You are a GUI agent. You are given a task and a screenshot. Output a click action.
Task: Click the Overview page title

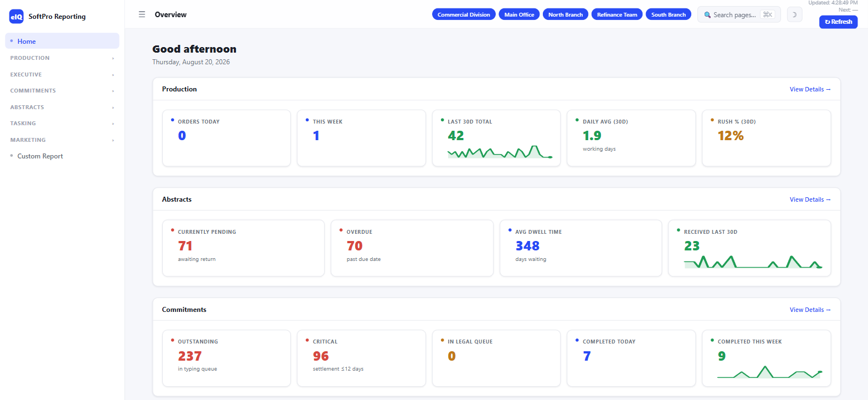[171, 14]
